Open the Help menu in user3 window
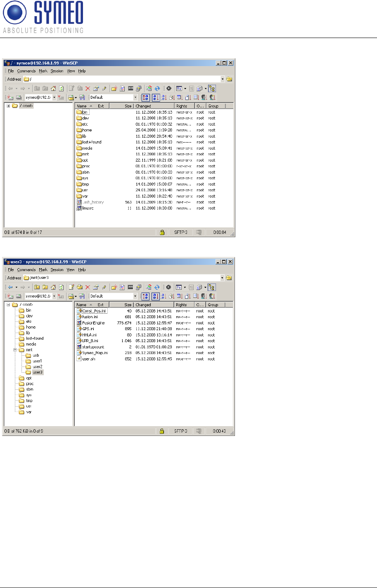Image resolution: width=377 pixels, height=588 pixels. click(x=82, y=270)
